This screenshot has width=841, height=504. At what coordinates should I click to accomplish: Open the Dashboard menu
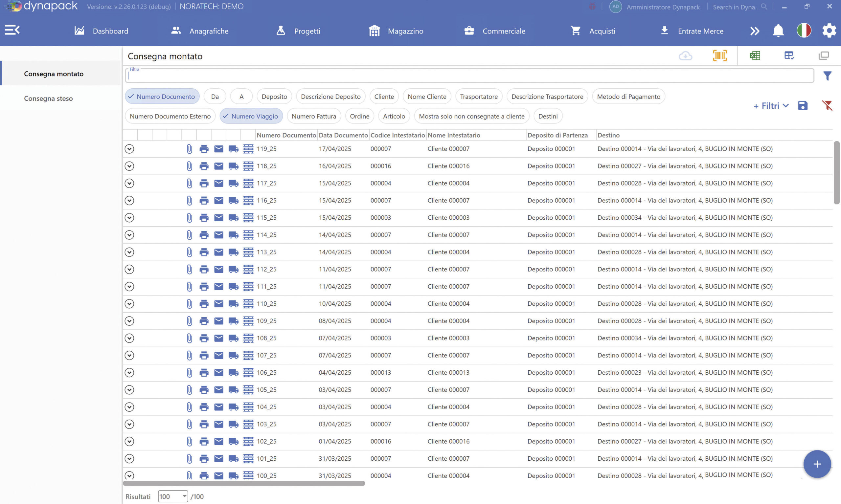pos(101,31)
